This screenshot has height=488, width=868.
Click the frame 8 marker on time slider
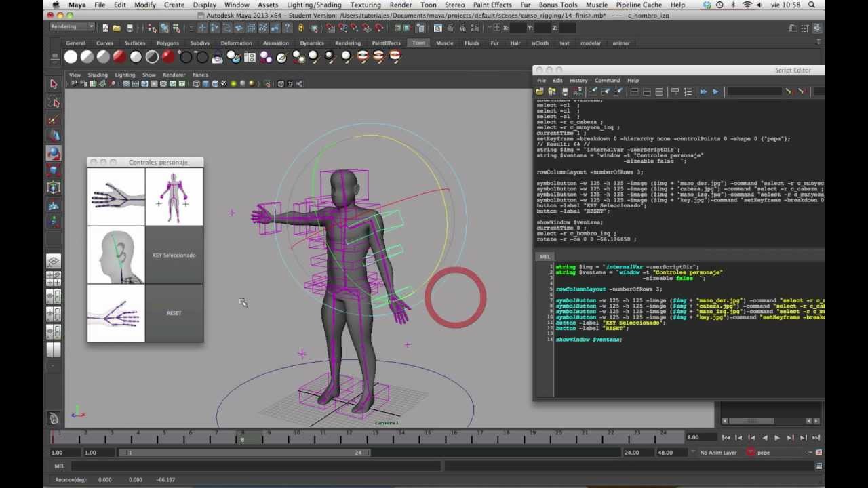[242, 436]
